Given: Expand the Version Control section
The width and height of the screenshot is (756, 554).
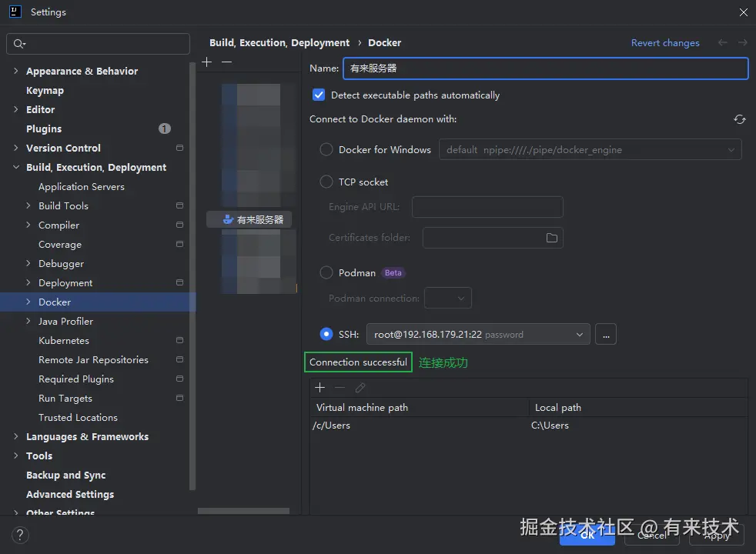Looking at the screenshot, I should click(16, 148).
